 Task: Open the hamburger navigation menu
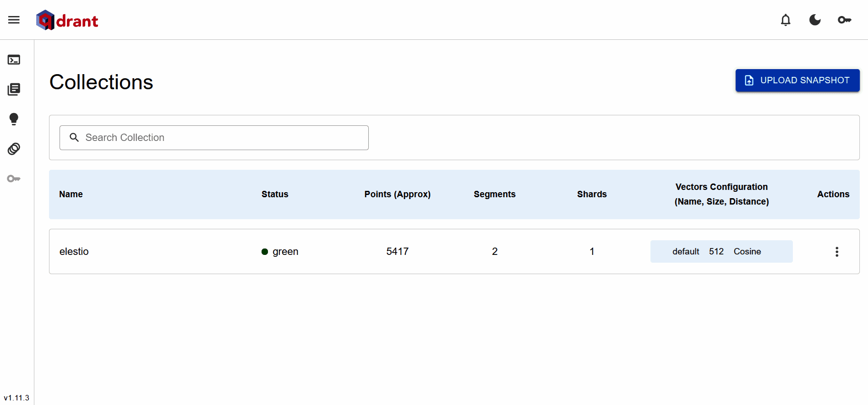click(14, 20)
